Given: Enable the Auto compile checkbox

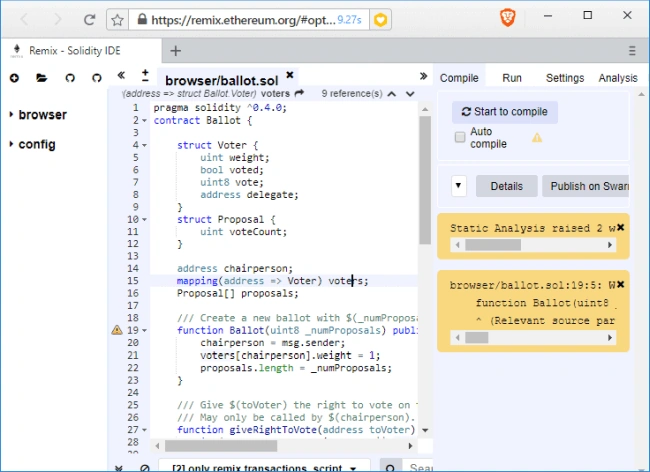Looking at the screenshot, I should pyautogui.click(x=460, y=137).
